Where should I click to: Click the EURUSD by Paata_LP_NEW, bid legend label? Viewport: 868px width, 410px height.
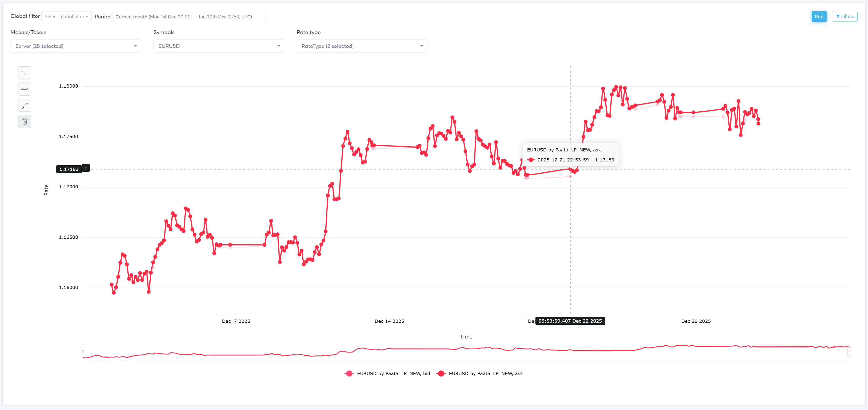coord(393,374)
